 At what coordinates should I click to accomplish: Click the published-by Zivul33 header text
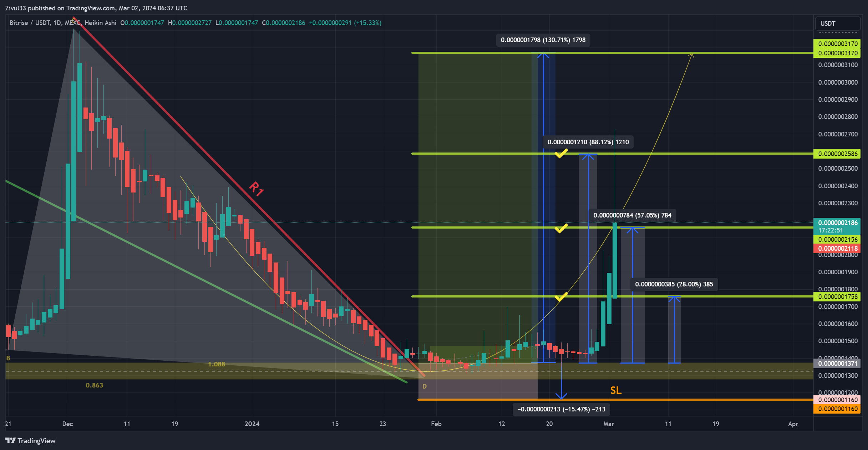click(96, 8)
